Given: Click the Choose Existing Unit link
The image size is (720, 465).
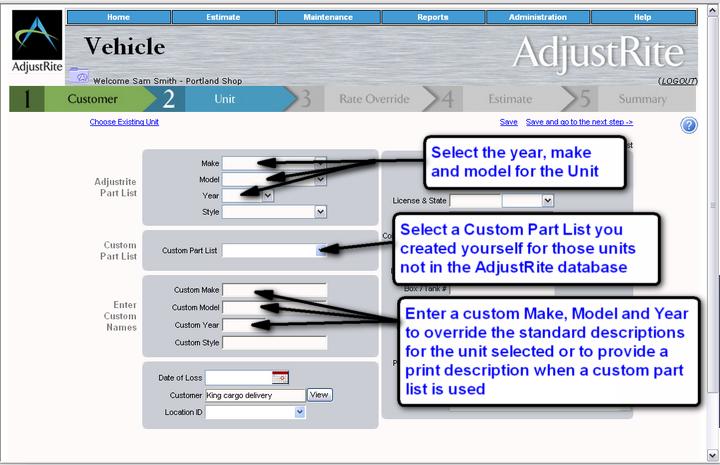Looking at the screenshot, I should click(124, 122).
